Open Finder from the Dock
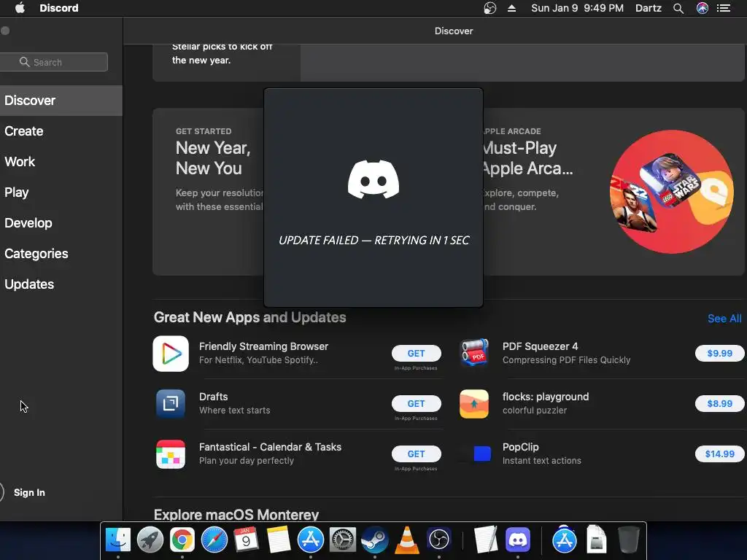Screen dimensions: 747x560 click(x=117, y=540)
